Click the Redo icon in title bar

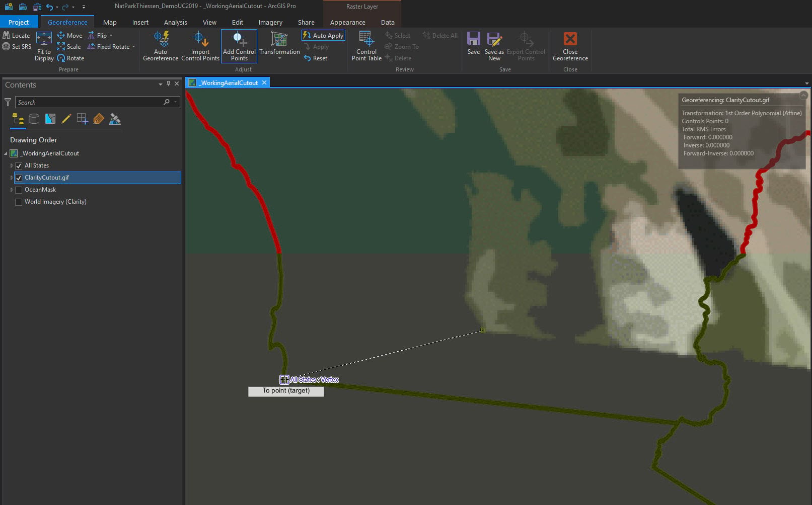pyautogui.click(x=65, y=7)
